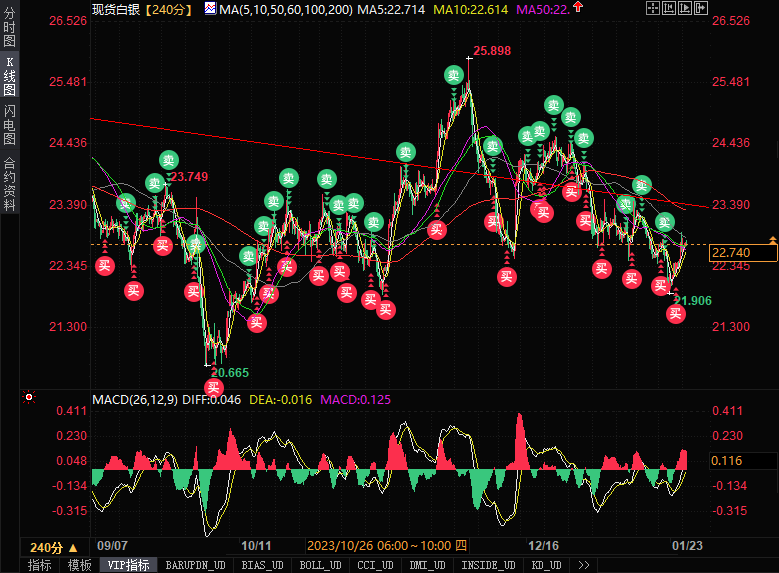Select the VIP指标 tab
Screen dimensions: 779x573
click(128, 565)
